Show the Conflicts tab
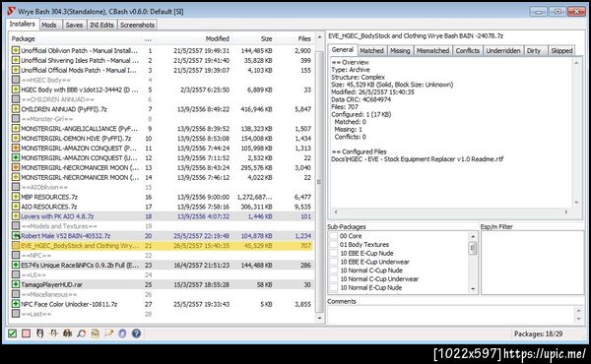Screen dimensions: 591x364 [x=468, y=50]
